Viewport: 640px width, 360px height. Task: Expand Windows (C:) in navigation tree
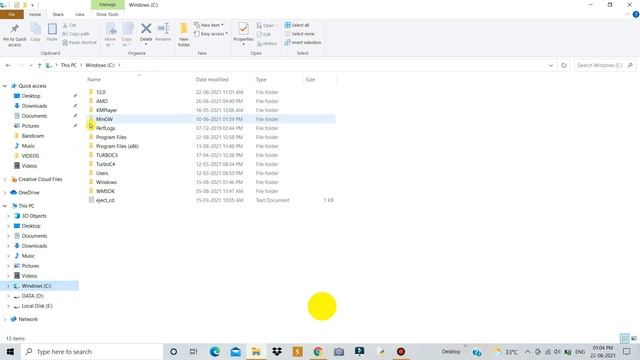tap(8, 286)
